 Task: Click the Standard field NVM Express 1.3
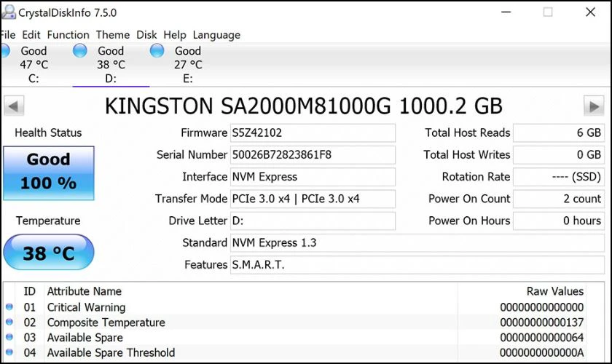point(417,242)
